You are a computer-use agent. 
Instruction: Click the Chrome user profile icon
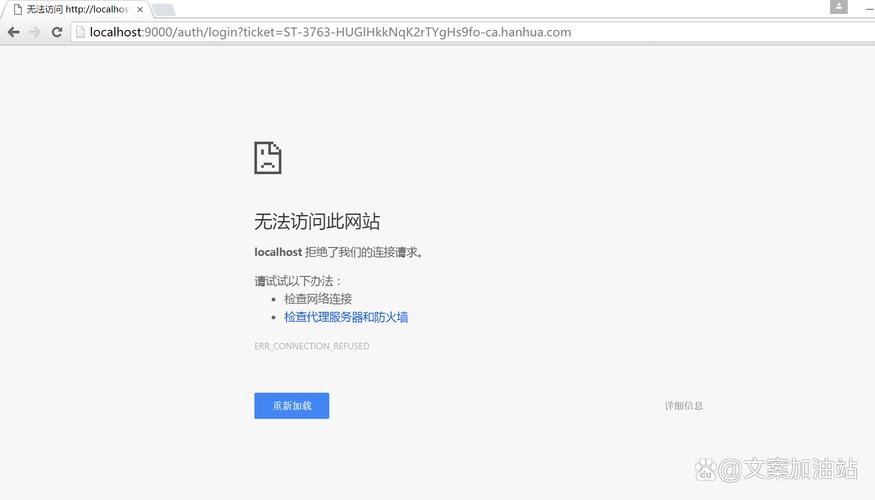coord(838,7)
